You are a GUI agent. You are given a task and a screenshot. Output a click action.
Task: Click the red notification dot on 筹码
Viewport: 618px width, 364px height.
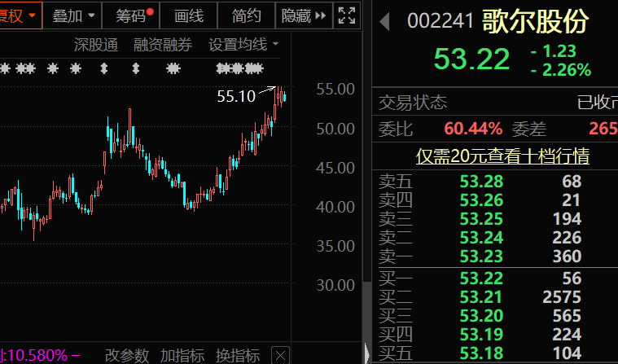[x=150, y=12]
